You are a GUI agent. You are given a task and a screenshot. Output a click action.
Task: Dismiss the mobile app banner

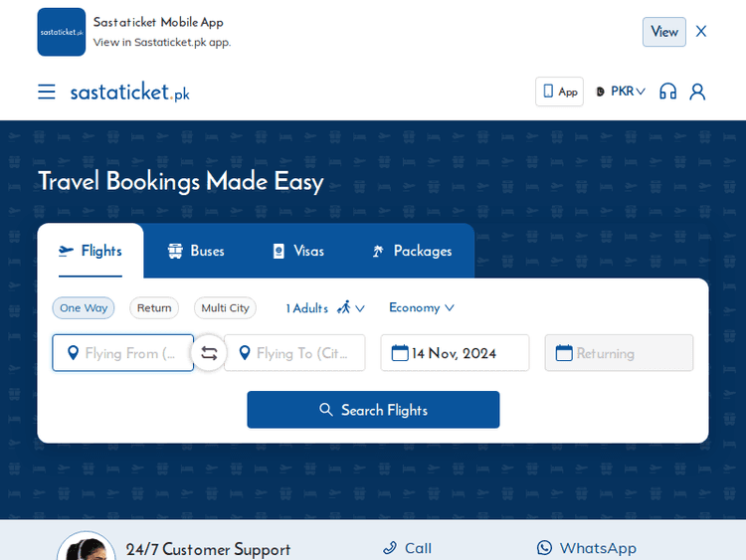pos(701,32)
